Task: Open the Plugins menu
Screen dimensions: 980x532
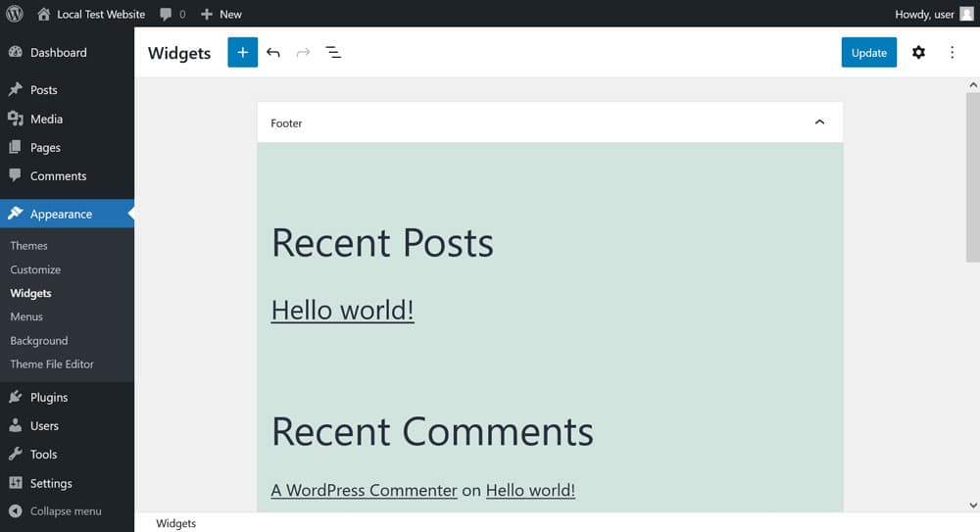Action: click(49, 398)
